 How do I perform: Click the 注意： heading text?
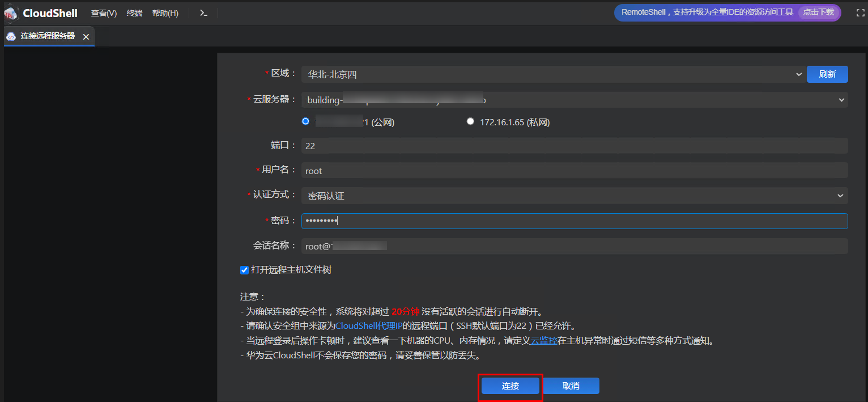253,297
